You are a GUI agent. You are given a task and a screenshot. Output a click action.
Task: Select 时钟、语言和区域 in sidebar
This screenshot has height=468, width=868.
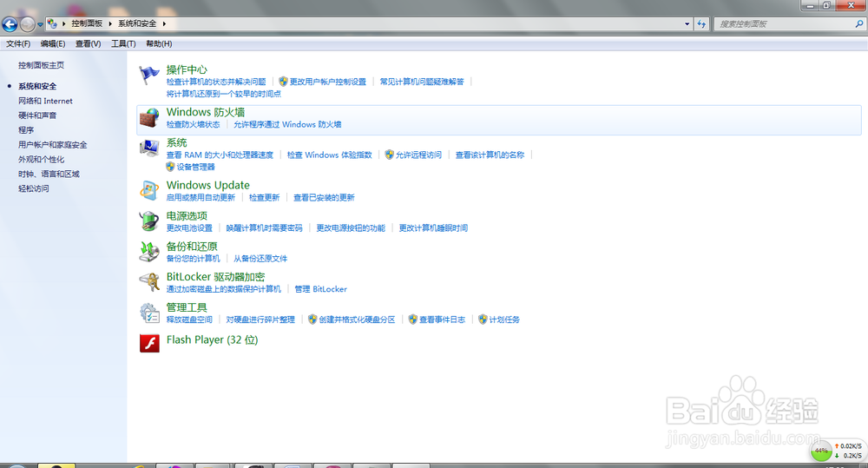coord(49,174)
